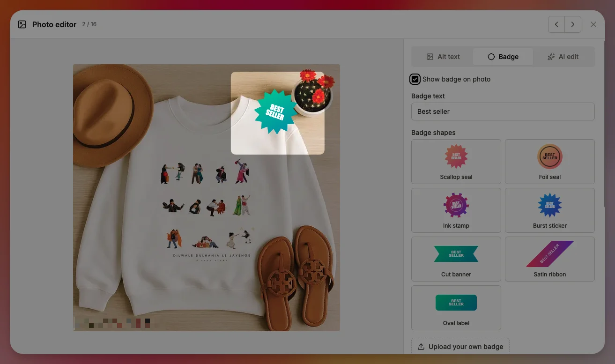Choose the Ink stamp badge shape
The width and height of the screenshot is (615, 364).
(x=456, y=210)
